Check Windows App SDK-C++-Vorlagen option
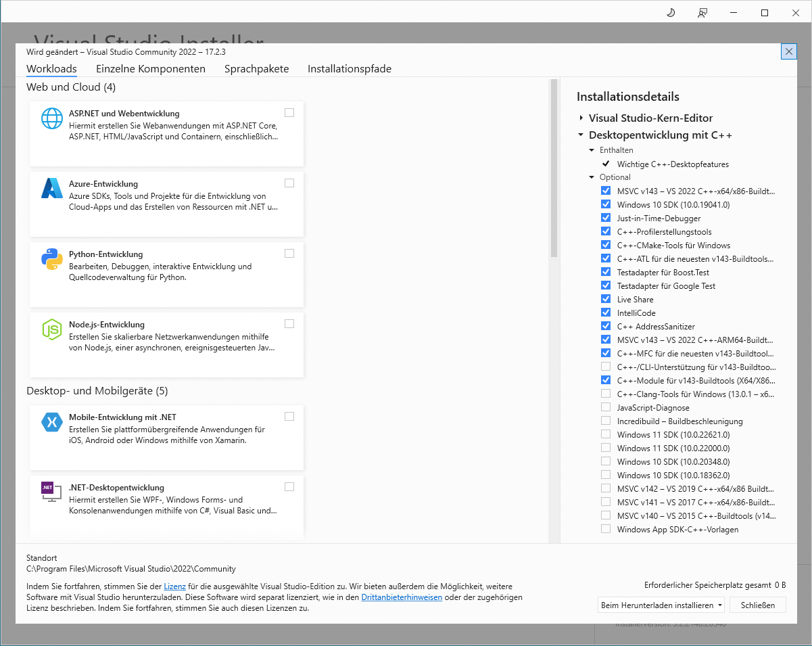Screen dimensions: 812x646 pos(606,529)
